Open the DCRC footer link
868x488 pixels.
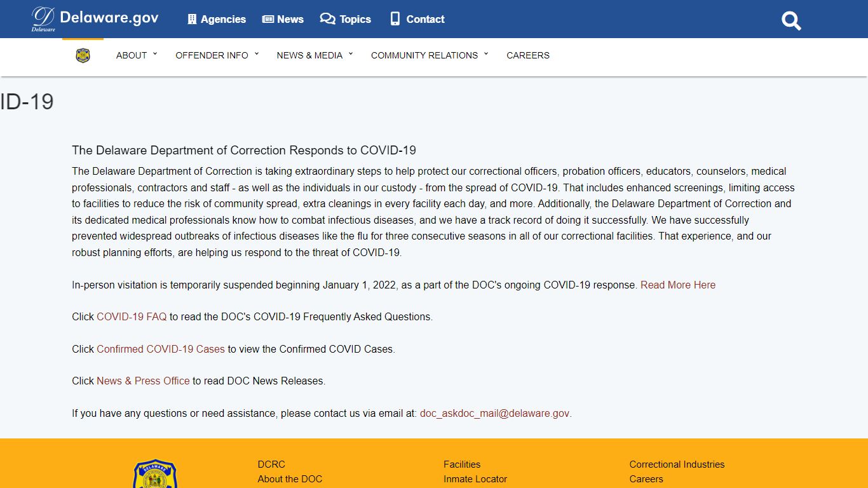point(271,464)
